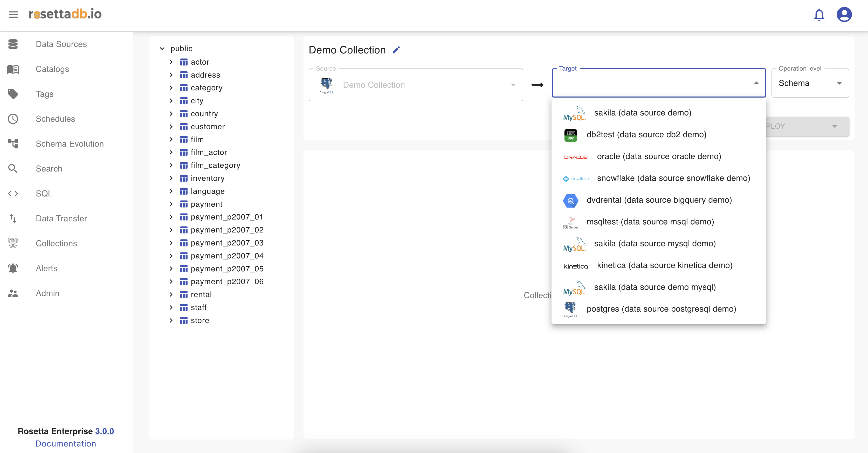This screenshot has width=868, height=453.
Task: Open the Documentation link
Action: pyautogui.click(x=66, y=444)
